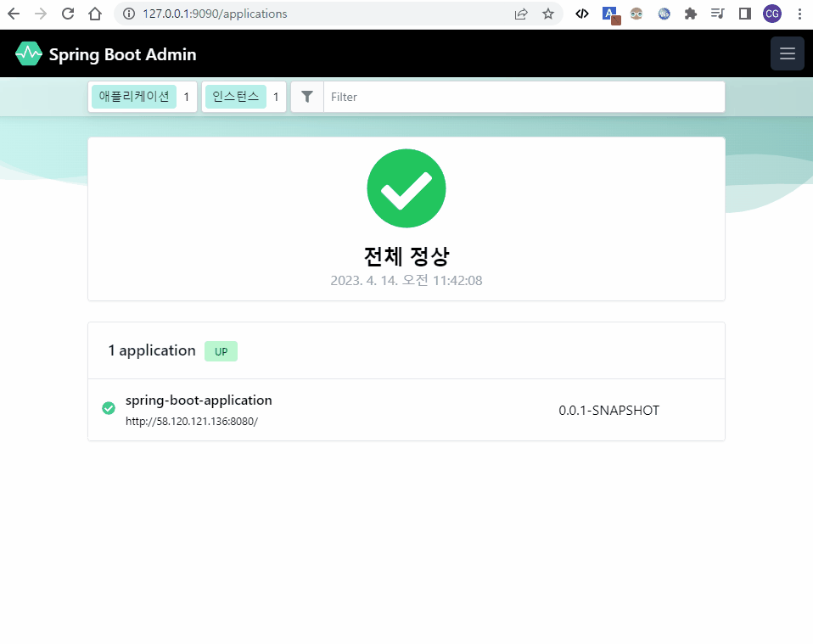Click the funnel filter icon
The height and width of the screenshot is (644, 813).
pyautogui.click(x=307, y=97)
